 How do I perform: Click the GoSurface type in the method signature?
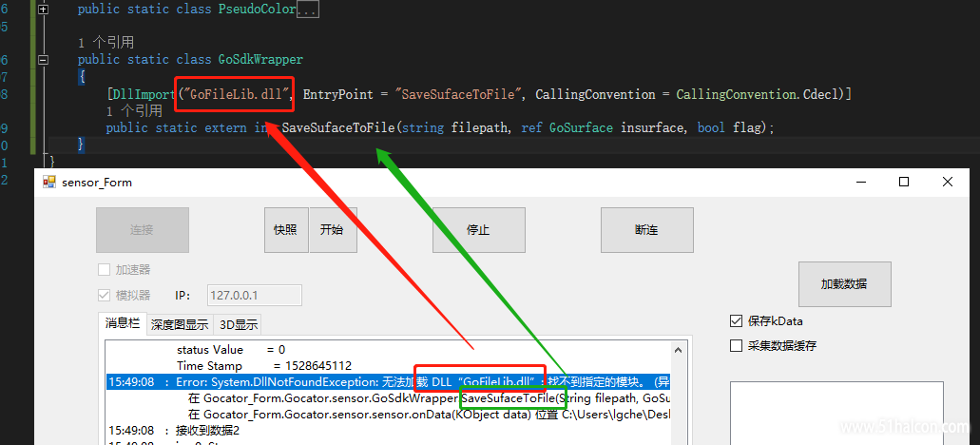click(x=581, y=128)
